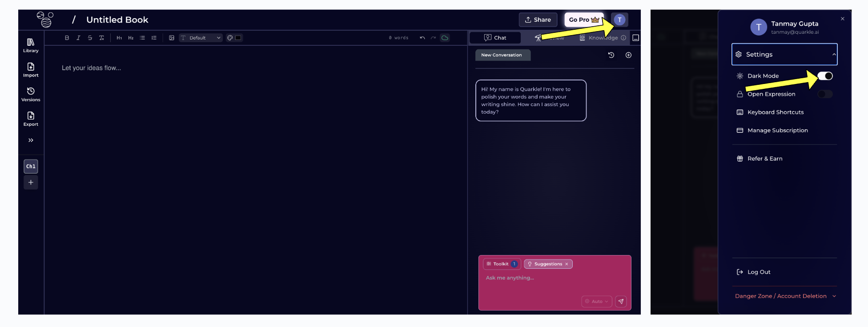Screen dimensions: 868x327
Task: Toggle the Dark Mode switch
Action: (825, 76)
